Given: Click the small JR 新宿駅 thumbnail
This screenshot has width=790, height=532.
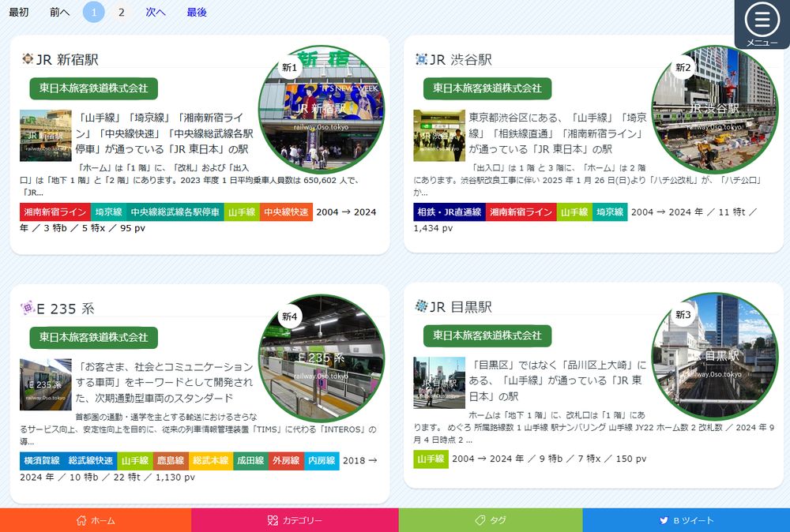Looking at the screenshot, I should pyautogui.click(x=46, y=136).
